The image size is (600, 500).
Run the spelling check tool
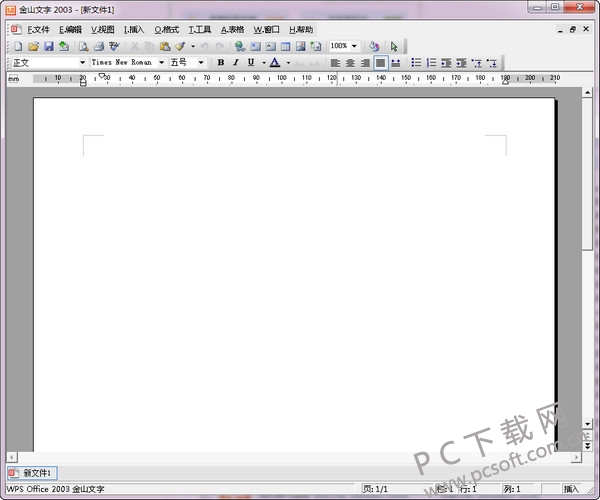[x=114, y=46]
